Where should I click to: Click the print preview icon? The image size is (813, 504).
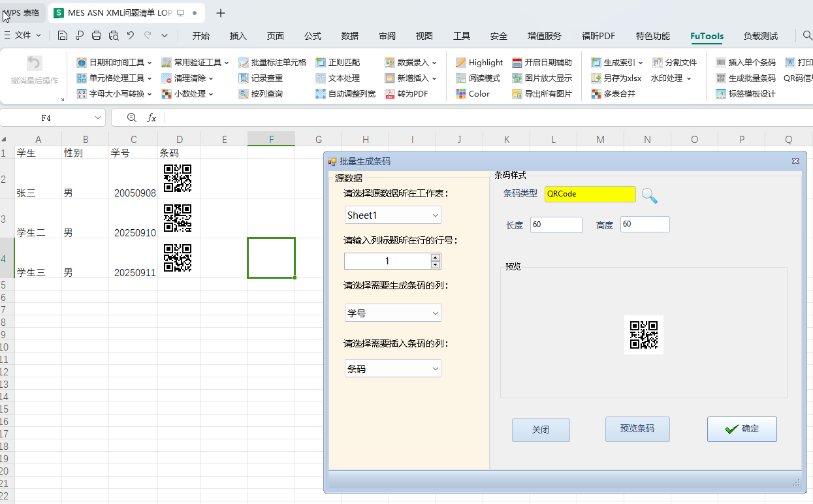114,35
